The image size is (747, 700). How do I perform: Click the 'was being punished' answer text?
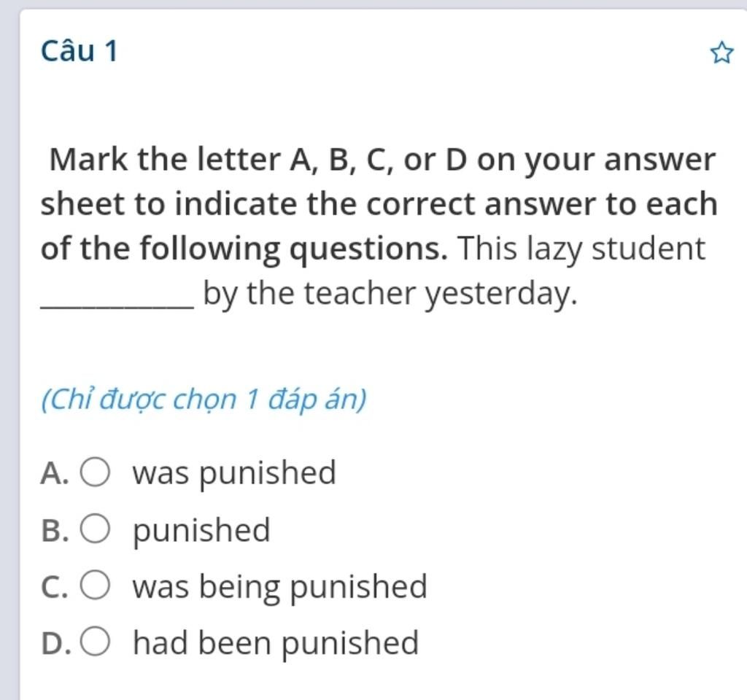279,587
